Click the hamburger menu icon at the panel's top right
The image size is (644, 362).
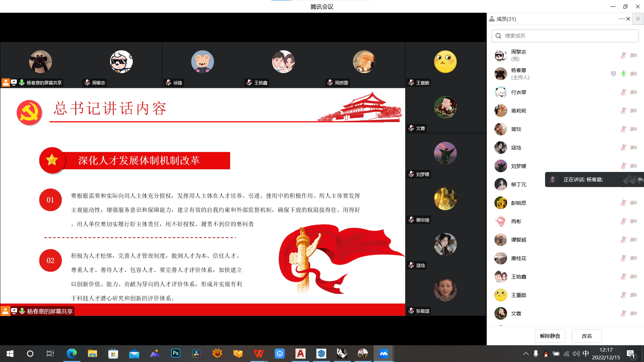(638, 19)
